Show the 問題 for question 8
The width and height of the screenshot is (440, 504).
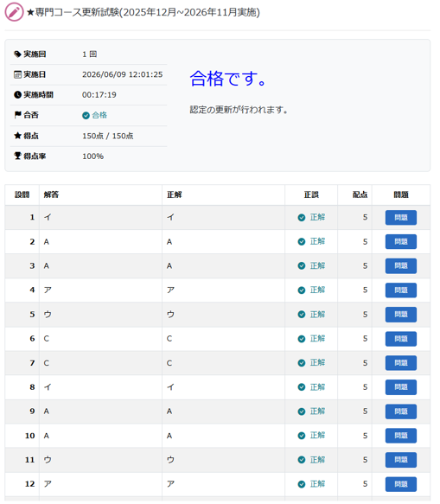(401, 387)
